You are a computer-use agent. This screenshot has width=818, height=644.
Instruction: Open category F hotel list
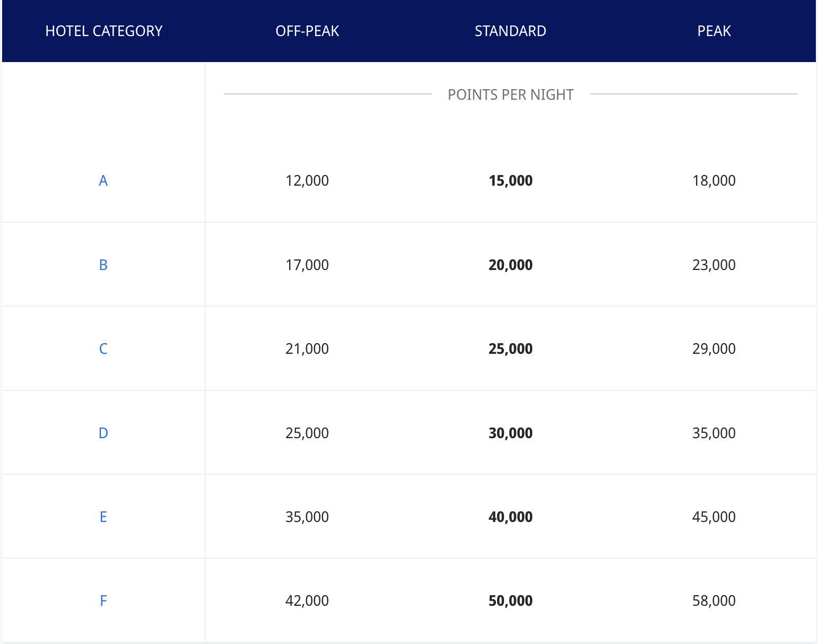click(104, 600)
